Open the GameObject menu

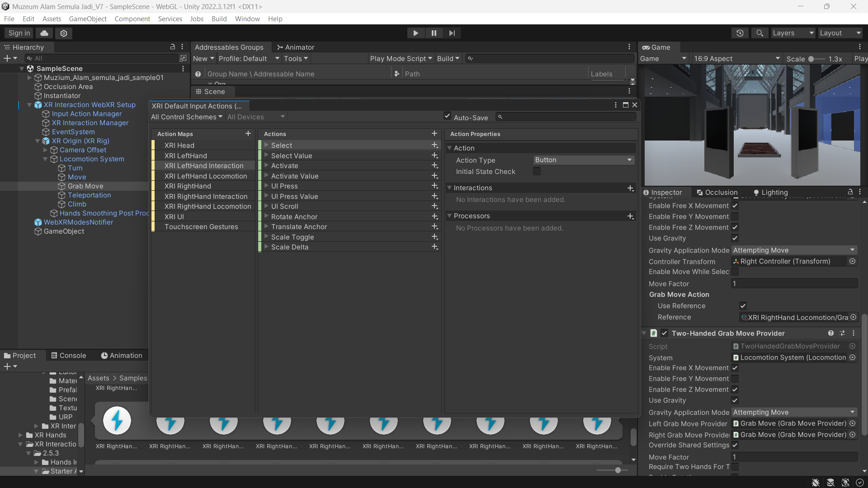pos(88,19)
